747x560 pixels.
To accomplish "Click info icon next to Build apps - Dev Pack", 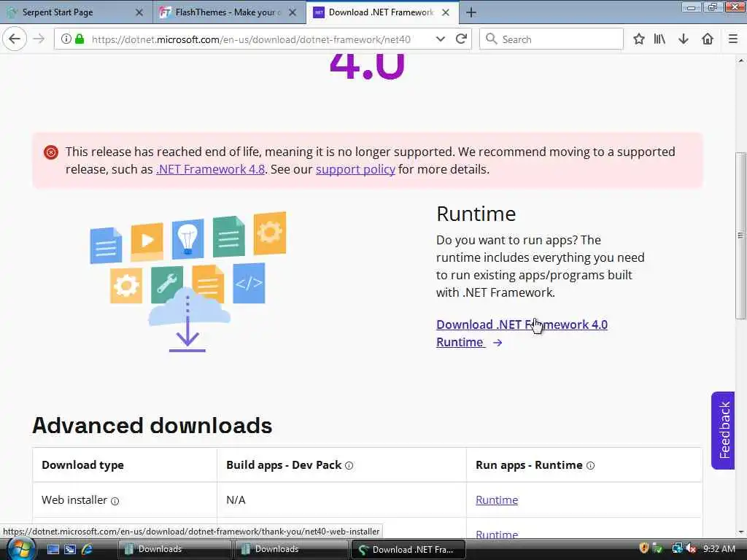I will pos(349,466).
